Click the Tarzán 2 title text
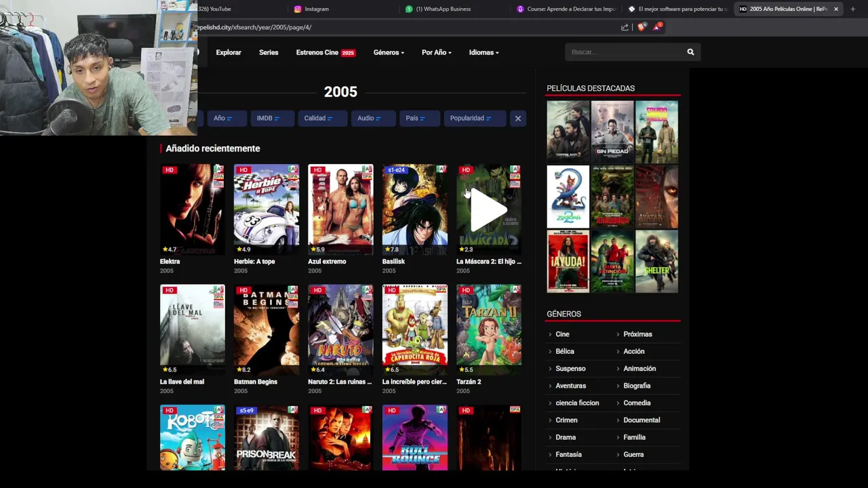 click(x=469, y=382)
